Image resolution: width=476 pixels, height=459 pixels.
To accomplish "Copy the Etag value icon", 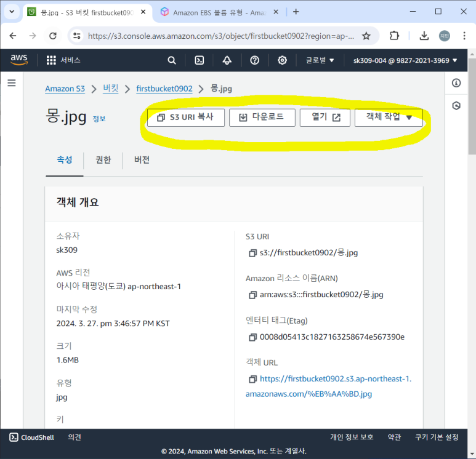I will pos(252,337).
